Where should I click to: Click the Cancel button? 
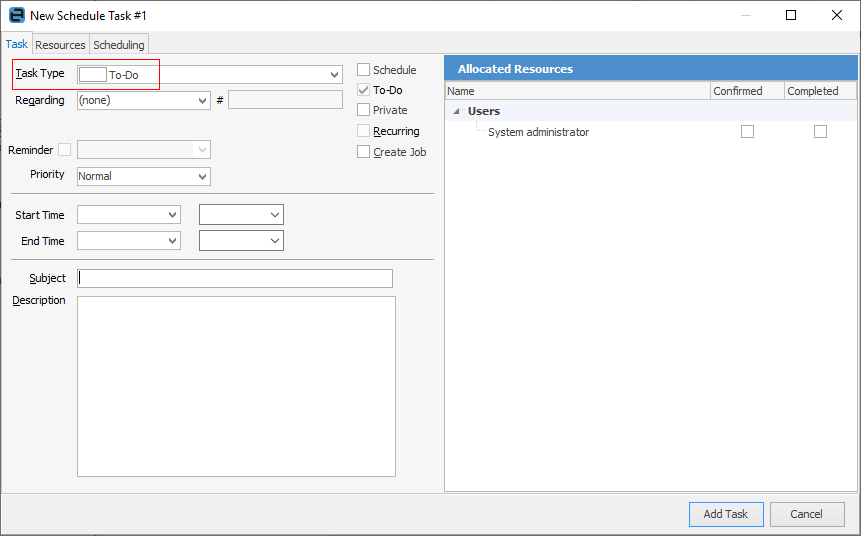tap(806, 514)
